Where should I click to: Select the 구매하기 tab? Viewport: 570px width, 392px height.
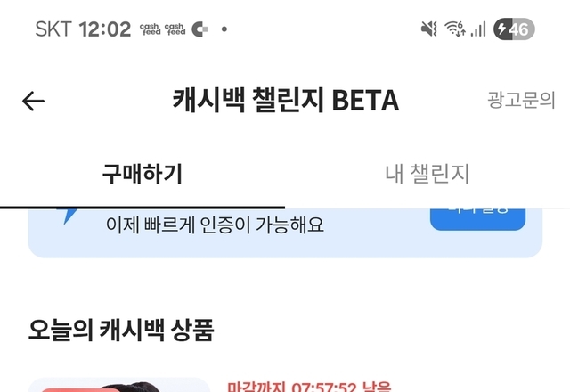click(142, 174)
